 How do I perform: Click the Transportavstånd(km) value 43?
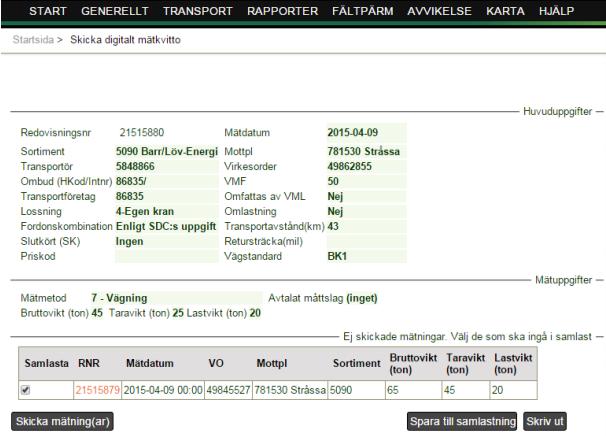(366, 227)
